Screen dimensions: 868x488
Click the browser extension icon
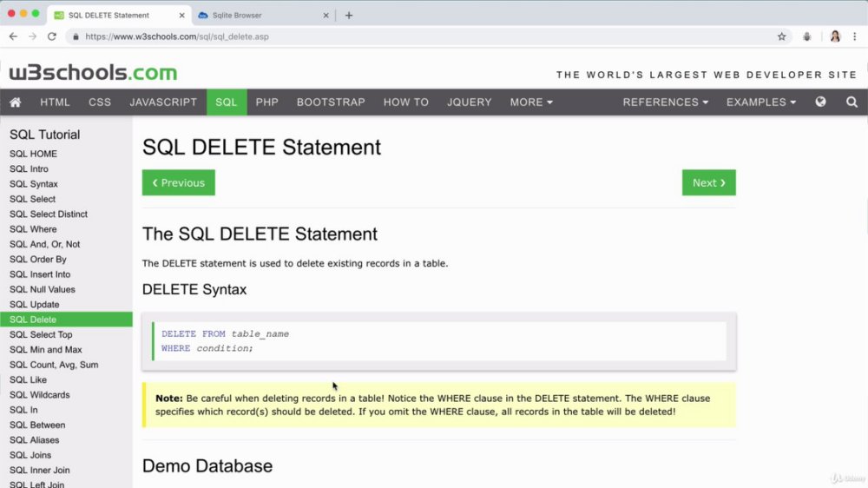pos(807,36)
